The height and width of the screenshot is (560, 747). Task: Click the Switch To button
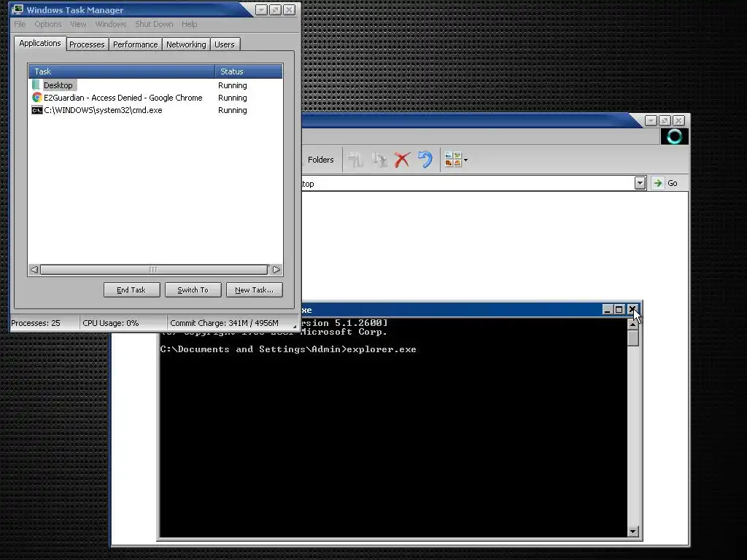[x=193, y=290]
